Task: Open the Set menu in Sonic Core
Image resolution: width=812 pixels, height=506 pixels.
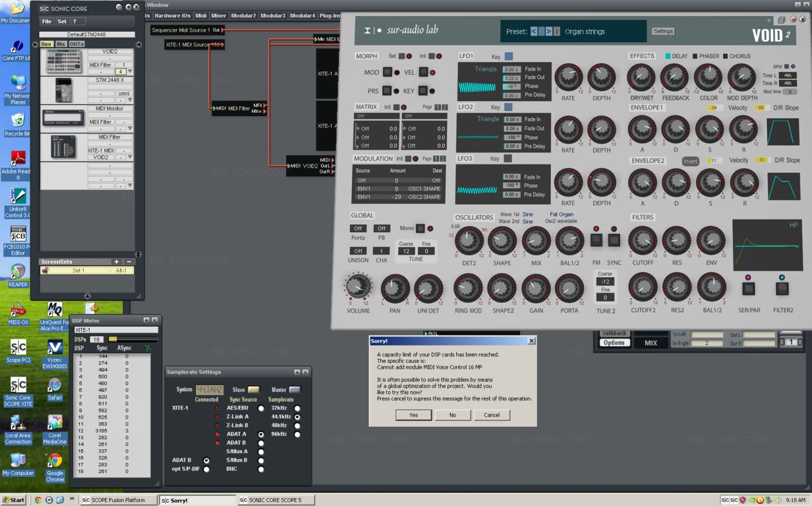Action: 62,21
